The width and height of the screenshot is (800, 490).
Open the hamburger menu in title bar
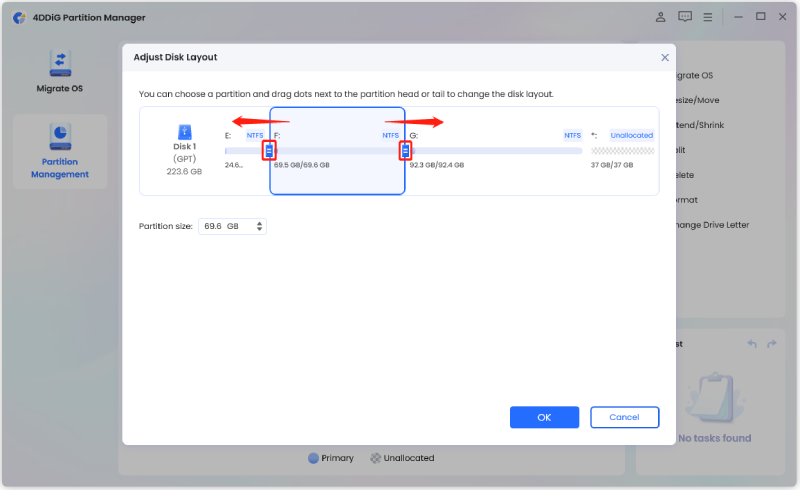click(708, 17)
